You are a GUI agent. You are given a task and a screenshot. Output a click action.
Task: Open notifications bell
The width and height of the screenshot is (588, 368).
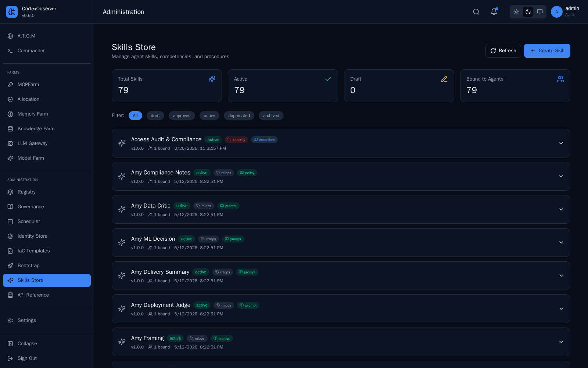click(494, 12)
